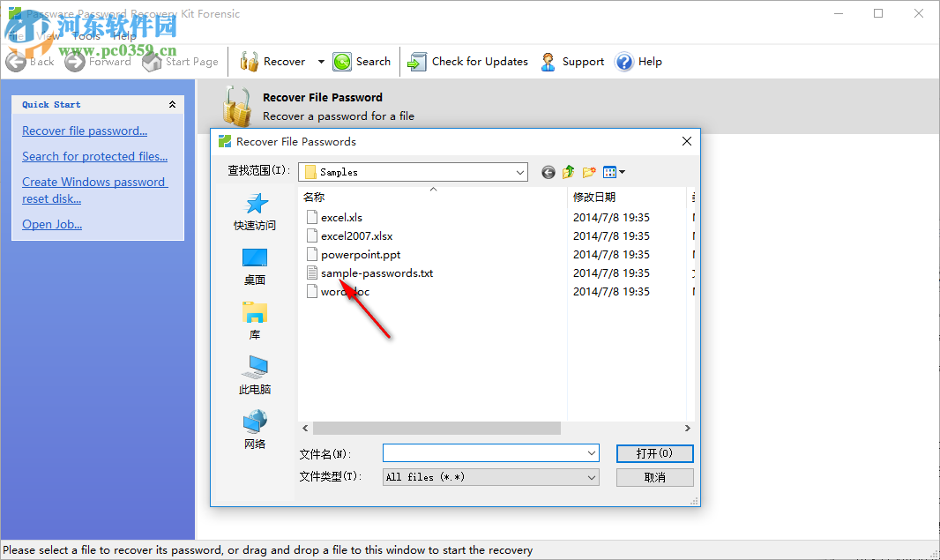Click the Search for protected files link
This screenshot has width=940, height=560.
(x=94, y=156)
